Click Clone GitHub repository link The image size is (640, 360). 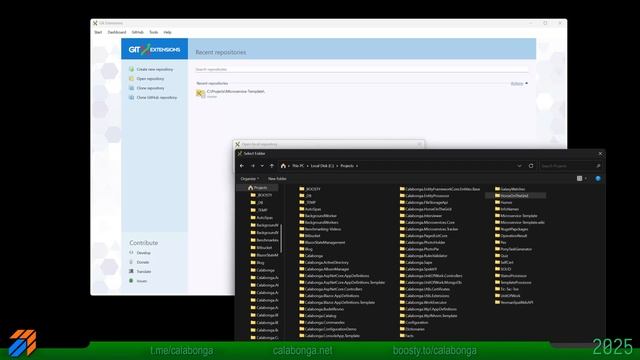[x=157, y=98]
